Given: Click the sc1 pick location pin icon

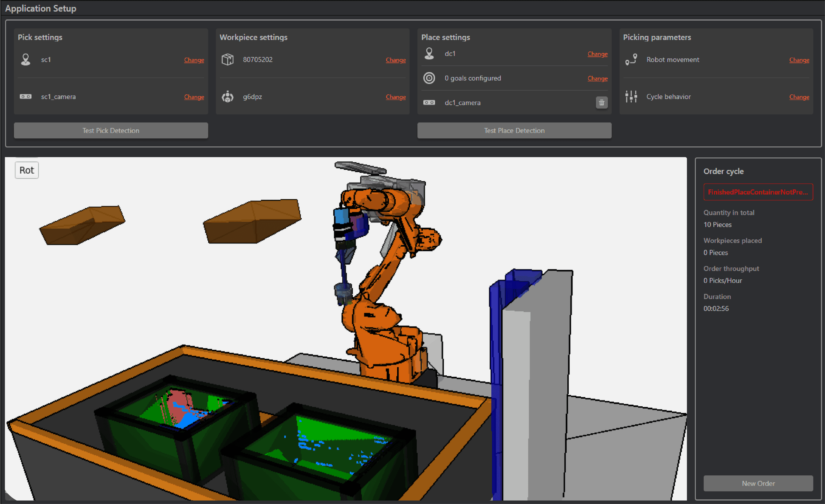Looking at the screenshot, I should [25, 60].
